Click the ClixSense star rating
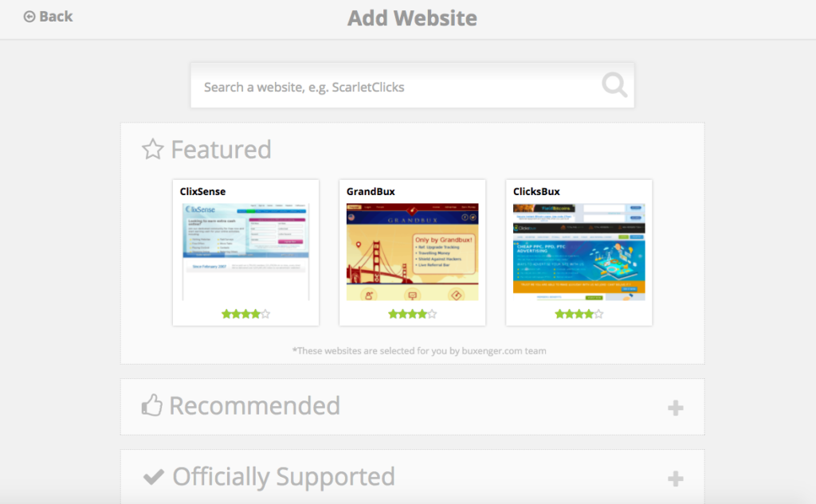Screen dimensions: 816x504 coord(245,314)
